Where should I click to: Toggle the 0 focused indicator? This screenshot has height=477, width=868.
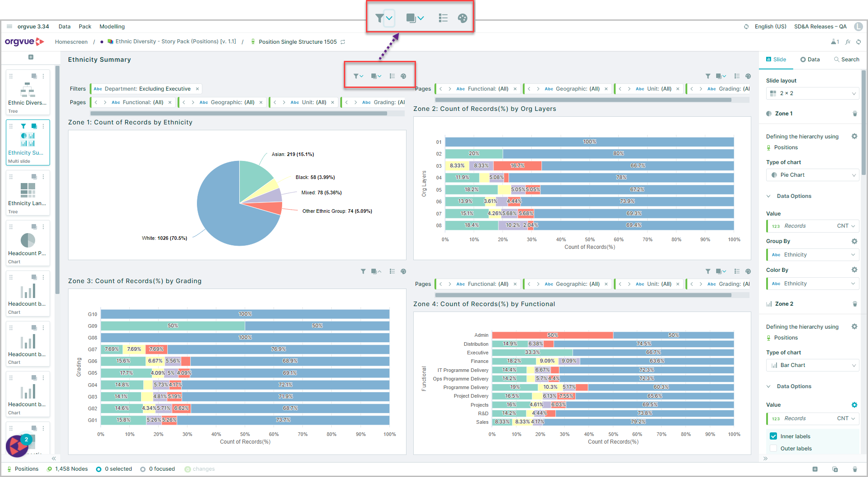coord(157,469)
